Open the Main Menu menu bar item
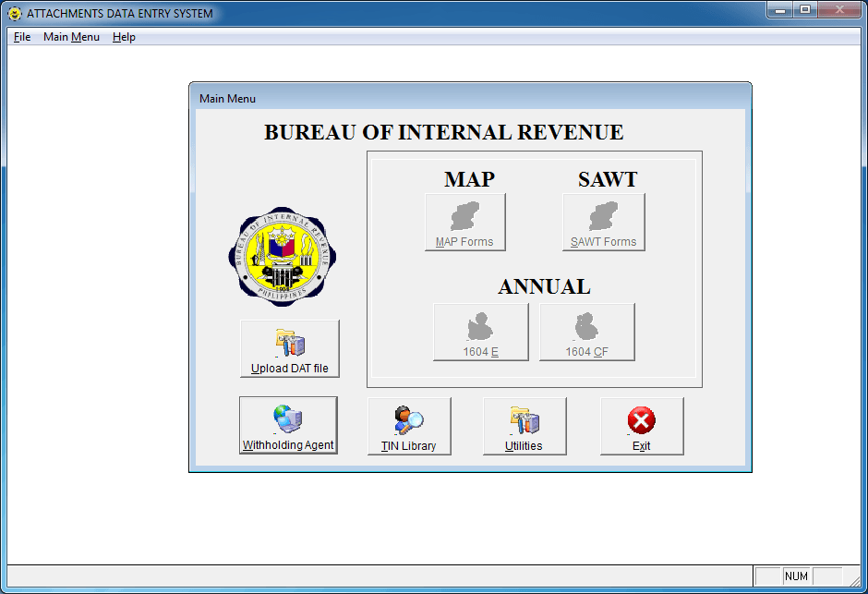Image resolution: width=868 pixels, height=594 pixels. pyautogui.click(x=71, y=37)
